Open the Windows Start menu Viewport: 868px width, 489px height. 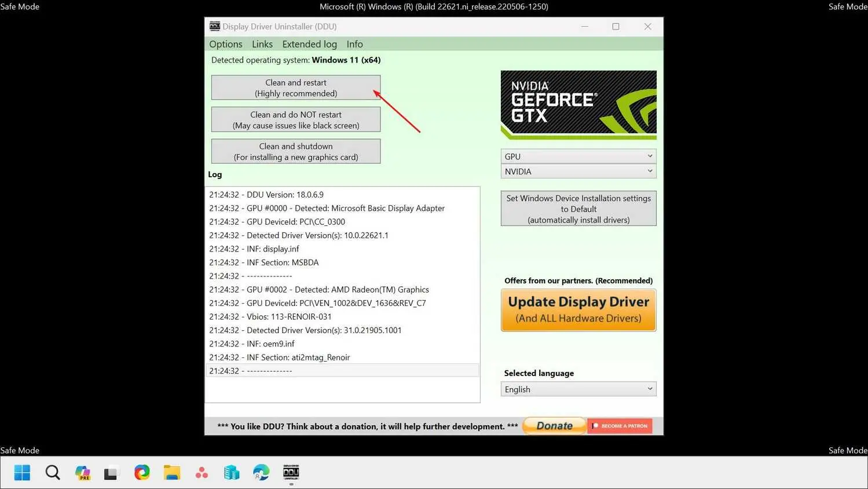(22, 473)
